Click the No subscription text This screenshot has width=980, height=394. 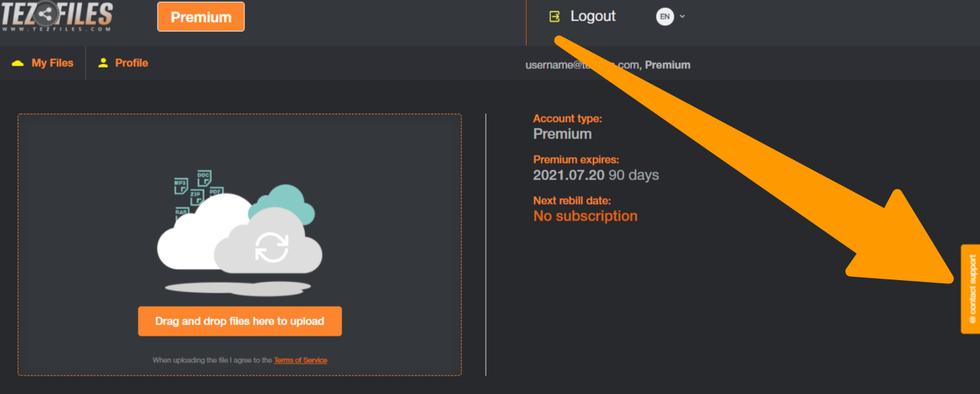(x=586, y=216)
